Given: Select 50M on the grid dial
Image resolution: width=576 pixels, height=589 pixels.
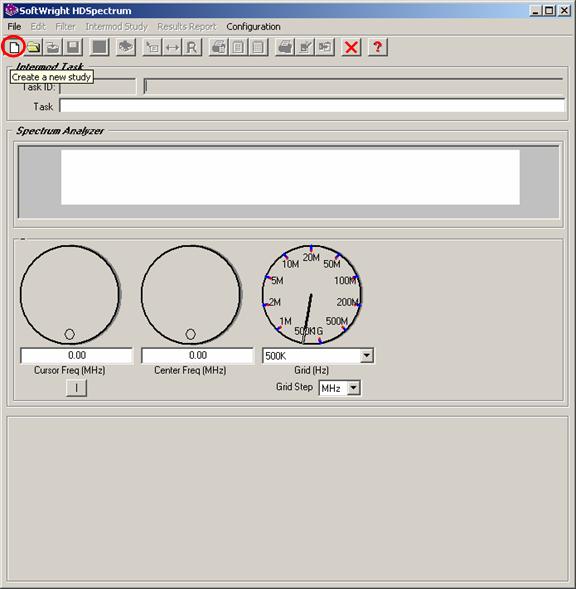Looking at the screenshot, I should (332, 264).
